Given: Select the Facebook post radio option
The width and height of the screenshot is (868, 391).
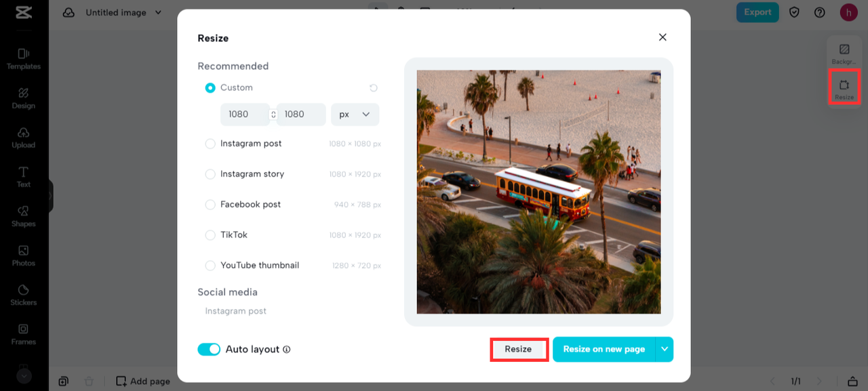Looking at the screenshot, I should (x=210, y=205).
